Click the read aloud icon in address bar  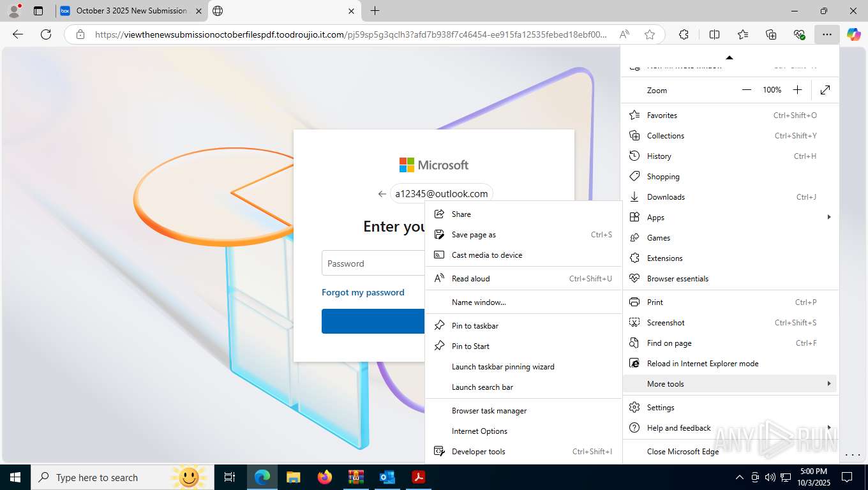point(625,34)
